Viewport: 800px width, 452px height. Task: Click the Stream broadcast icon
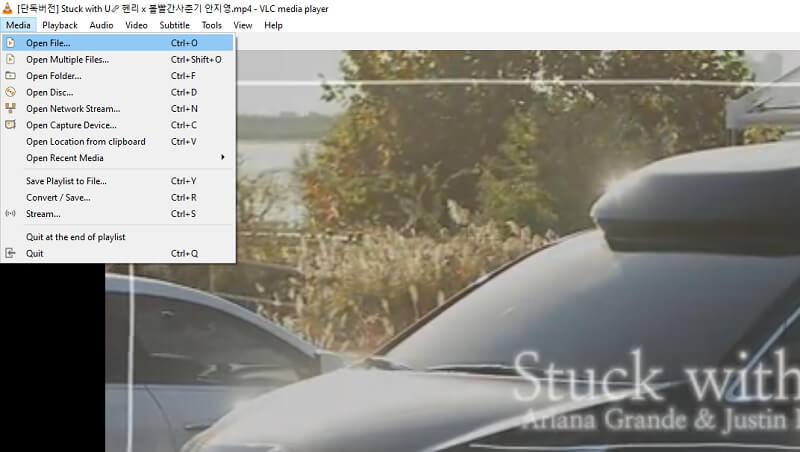[x=11, y=213]
